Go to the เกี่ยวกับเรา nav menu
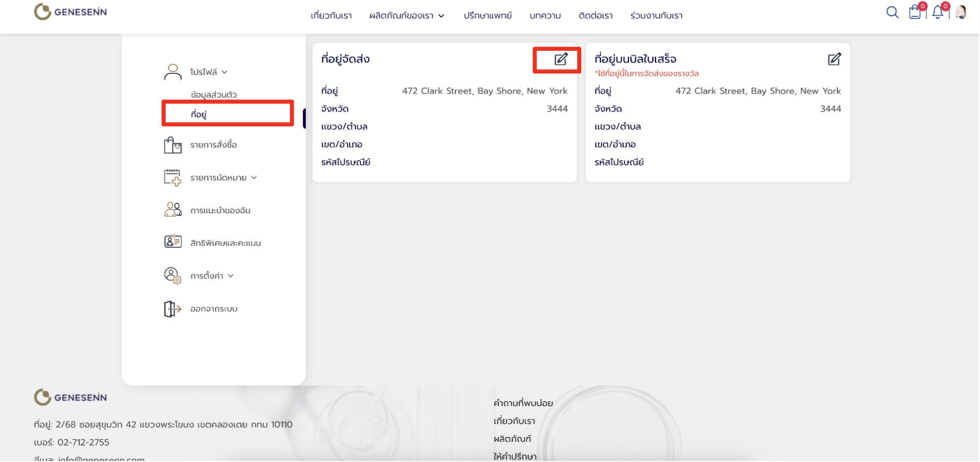Screen dimensions: 980x462 (331, 16)
